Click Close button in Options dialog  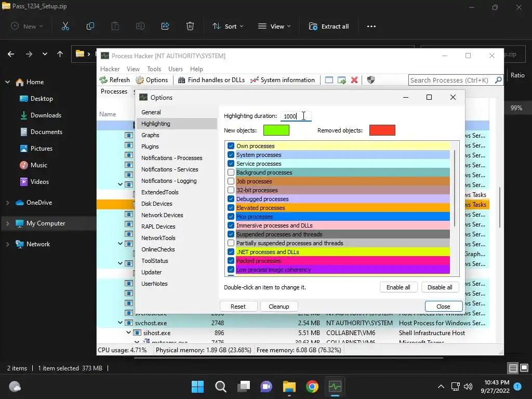pos(444,307)
